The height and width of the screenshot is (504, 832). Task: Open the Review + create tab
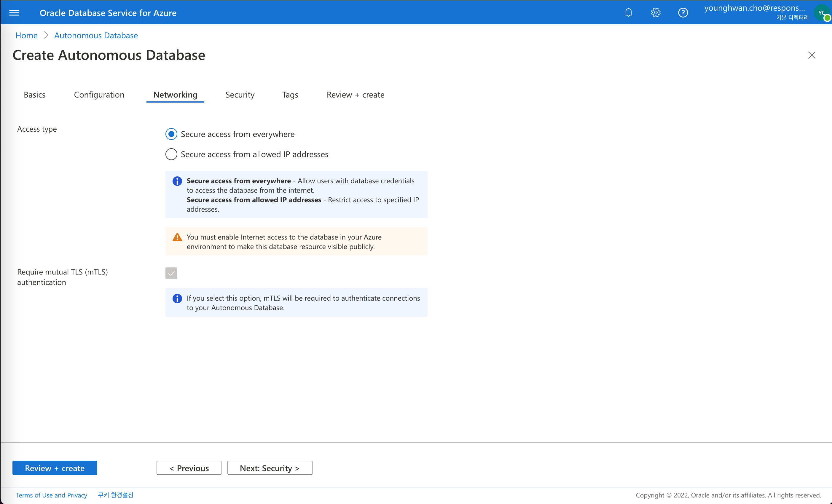click(x=355, y=95)
